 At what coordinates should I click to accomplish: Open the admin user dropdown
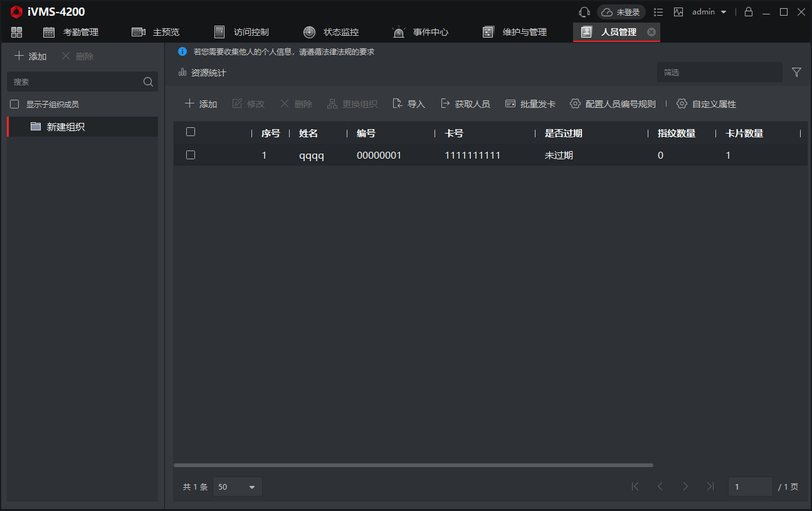point(709,12)
